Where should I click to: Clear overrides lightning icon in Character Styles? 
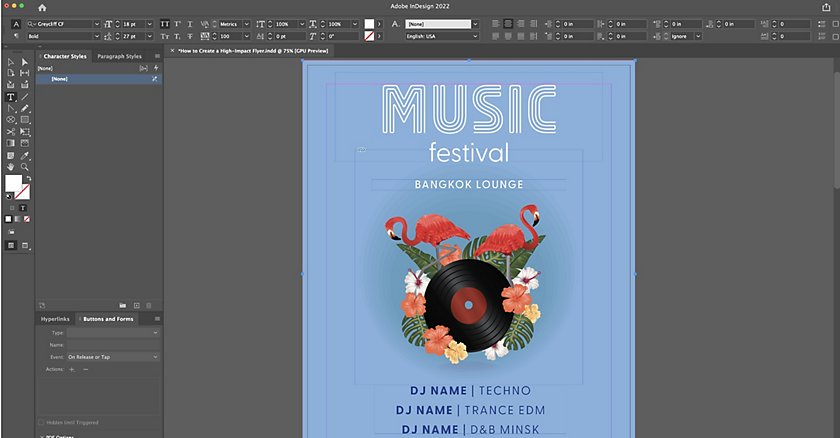coord(156,68)
